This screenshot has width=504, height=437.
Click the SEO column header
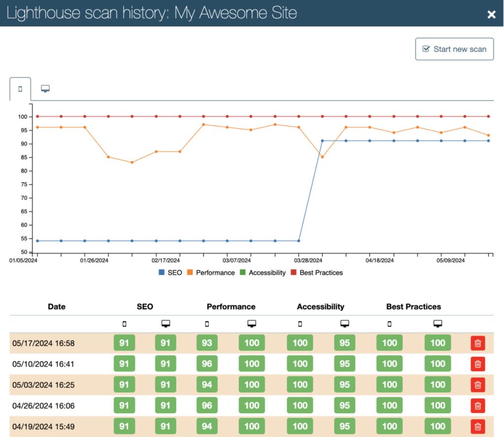[145, 307]
